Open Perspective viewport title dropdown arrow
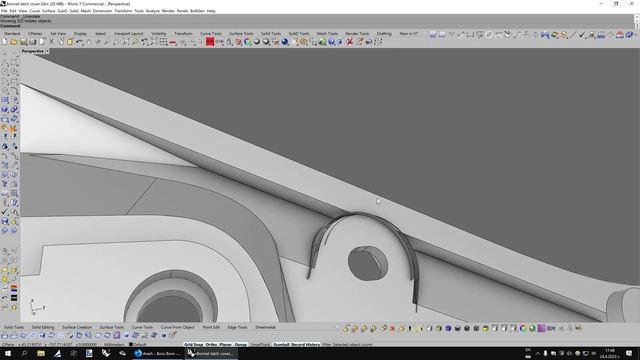Viewport: 640px width, 360px height. click(47, 51)
